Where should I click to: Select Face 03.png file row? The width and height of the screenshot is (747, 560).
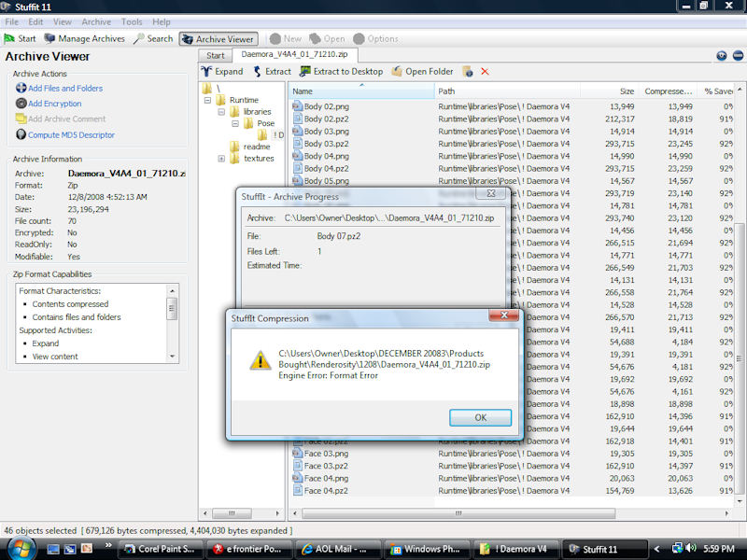[512, 454]
